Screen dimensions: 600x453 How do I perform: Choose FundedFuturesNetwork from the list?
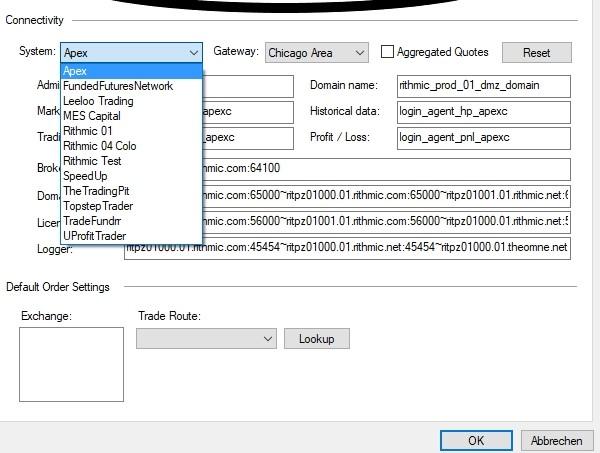131,86
